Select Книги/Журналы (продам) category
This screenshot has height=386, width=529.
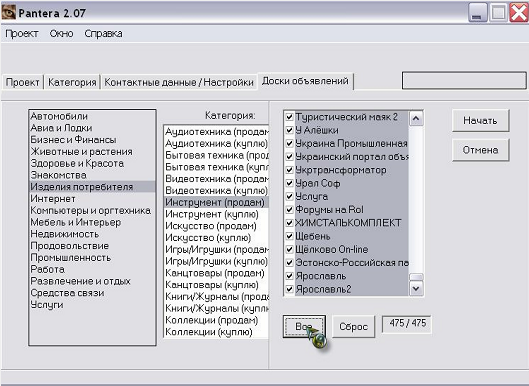tap(216, 297)
